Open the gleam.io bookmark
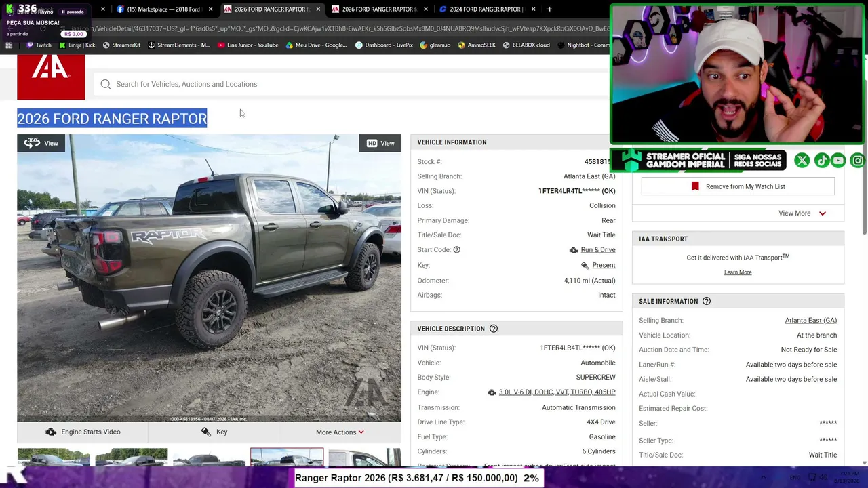 pos(435,45)
